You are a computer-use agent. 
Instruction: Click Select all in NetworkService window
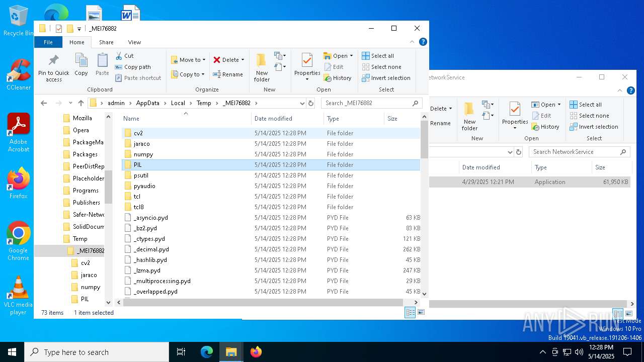586,105
